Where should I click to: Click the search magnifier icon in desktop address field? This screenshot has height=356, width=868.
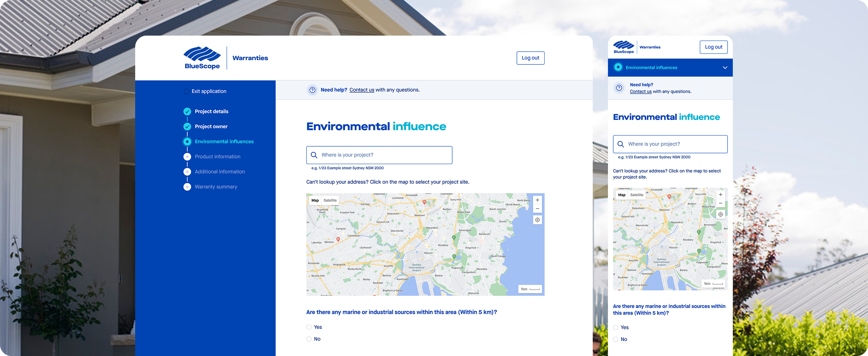[x=314, y=155]
